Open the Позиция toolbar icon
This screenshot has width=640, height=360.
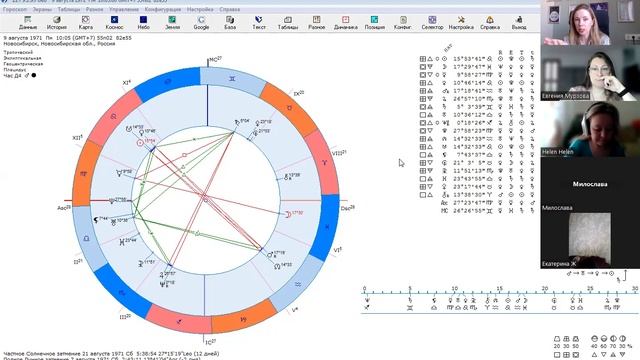(x=374, y=23)
